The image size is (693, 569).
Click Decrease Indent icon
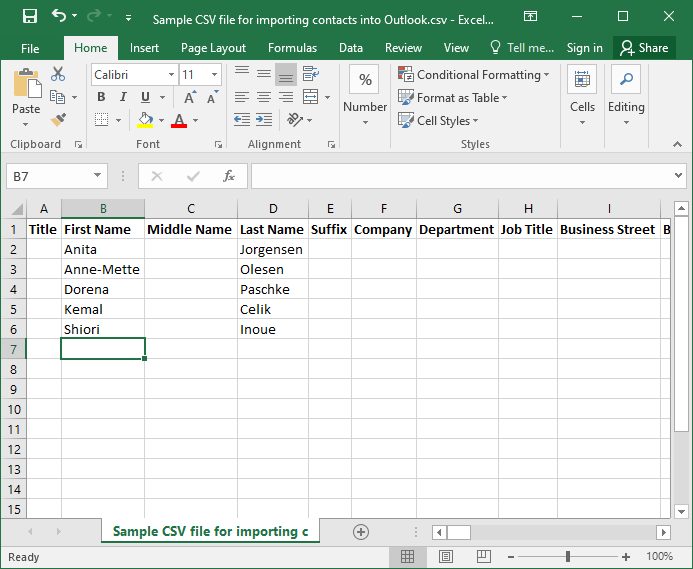pyautogui.click(x=242, y=120)
